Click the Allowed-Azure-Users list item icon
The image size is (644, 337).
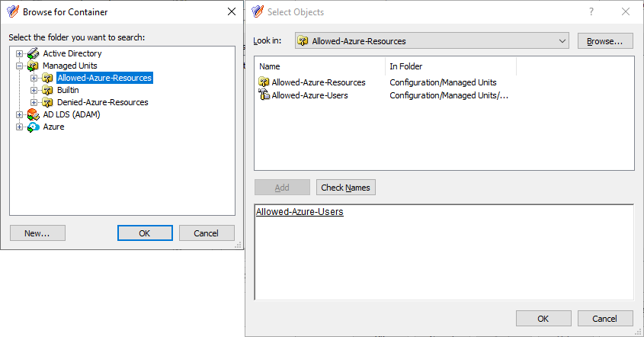pos(264,95)
